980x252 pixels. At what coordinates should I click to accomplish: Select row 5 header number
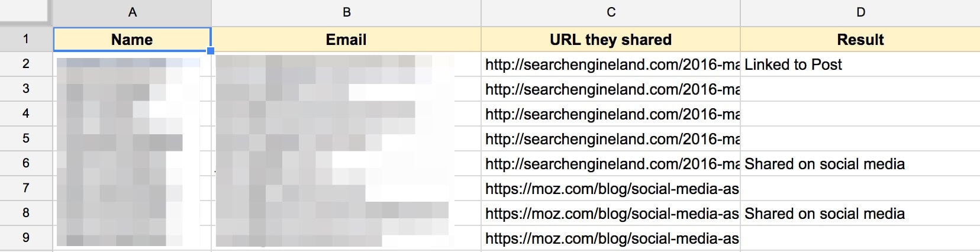pyautogui.click(x=26, y=138)
